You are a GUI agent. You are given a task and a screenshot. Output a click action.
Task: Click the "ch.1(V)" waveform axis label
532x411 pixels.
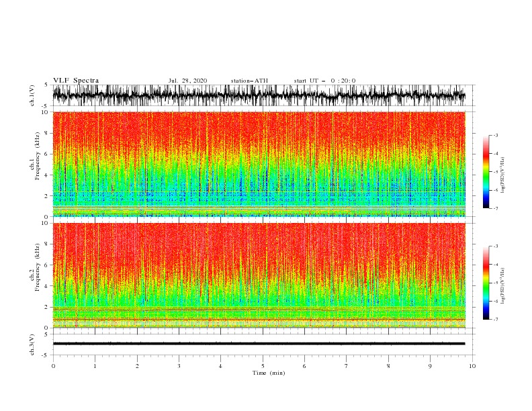[32, 95]
